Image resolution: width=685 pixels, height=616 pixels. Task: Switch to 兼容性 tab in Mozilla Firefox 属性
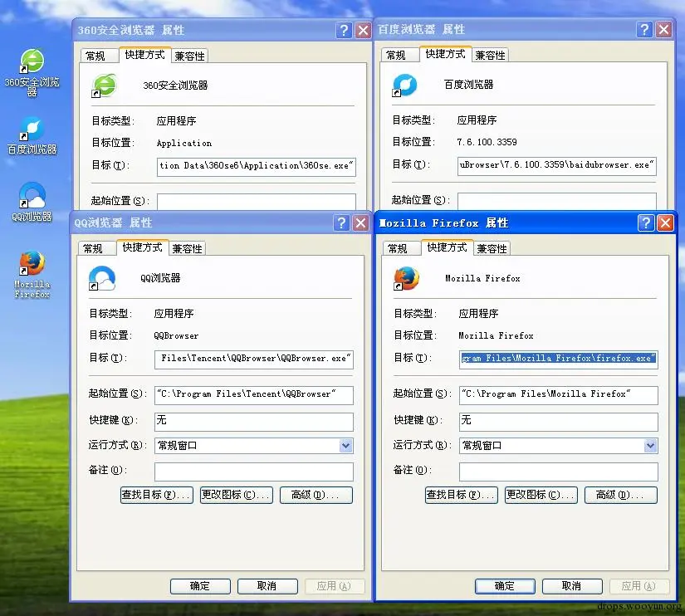point(492,248)
